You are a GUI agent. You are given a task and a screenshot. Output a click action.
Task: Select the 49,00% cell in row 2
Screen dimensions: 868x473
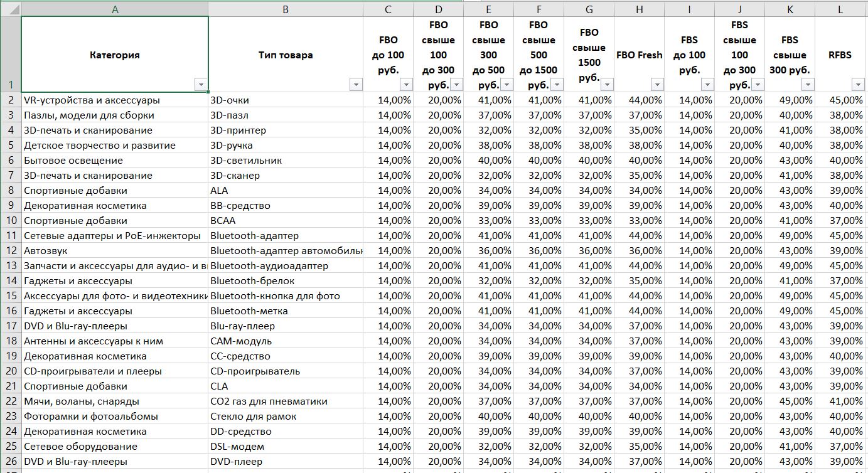pos(790,100)
